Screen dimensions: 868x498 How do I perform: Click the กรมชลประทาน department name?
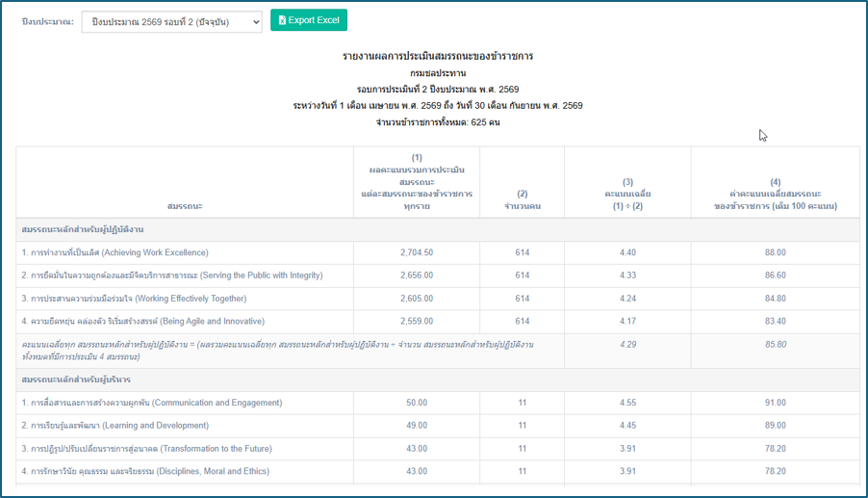point(438,73)
